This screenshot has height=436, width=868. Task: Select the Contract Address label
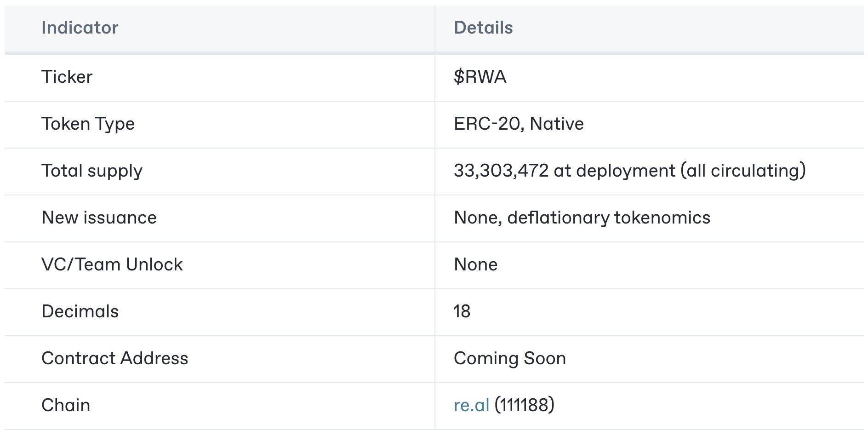(x=115, y=358)
